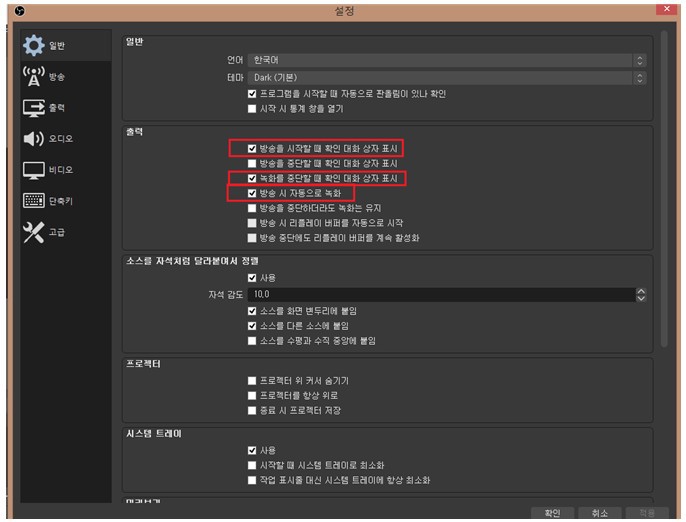
Task: Enable 소스를 수평과 수직 중앙에 붙임
Action: click(252, 341)
